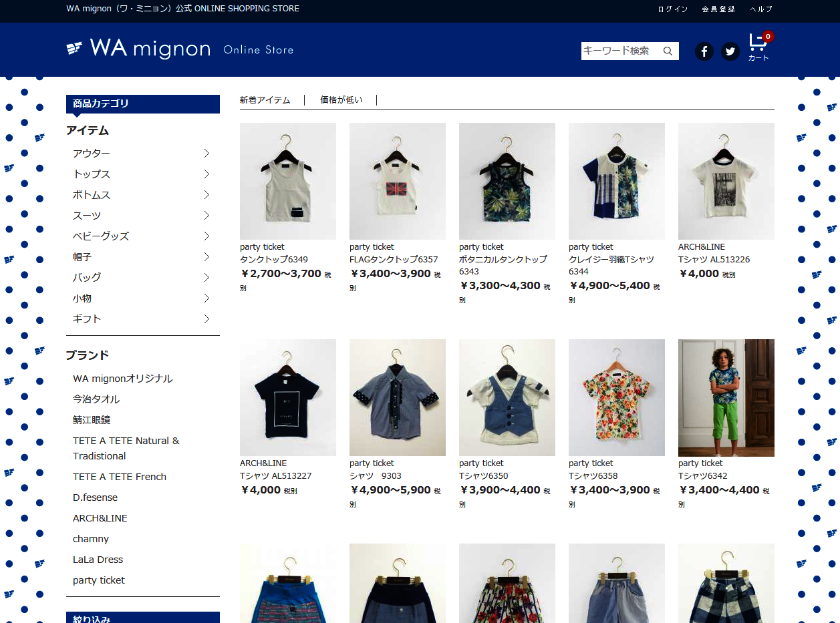Image resolution: width=840 pixels, height=623 pixels.
Task: Open シャツ 9303 product image
Action: click(398, 397)
